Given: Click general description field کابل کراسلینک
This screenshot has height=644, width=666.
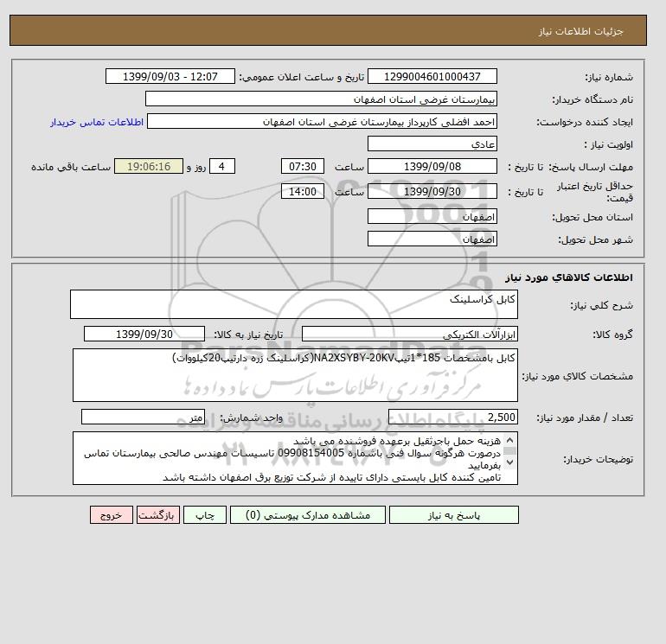Looking at the screenshot, I should click(294, 304).
